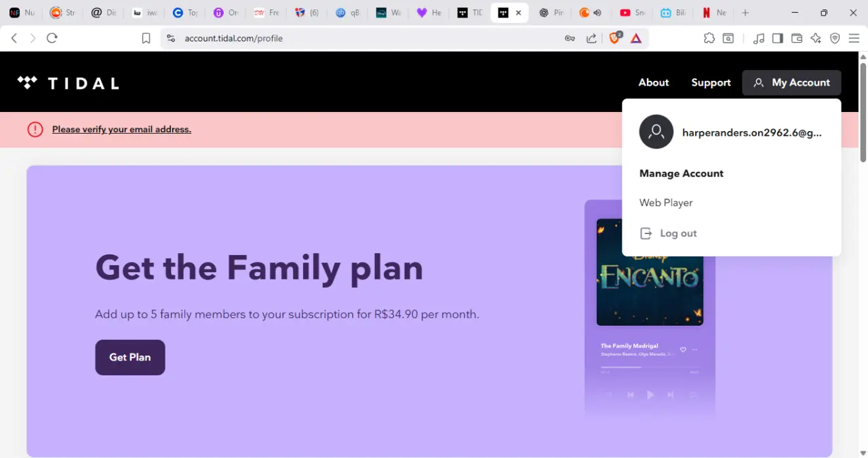Log out of the Tidal account
Image resolution: width=868 pixels, height=458 pixels.
tap(669, 233)
